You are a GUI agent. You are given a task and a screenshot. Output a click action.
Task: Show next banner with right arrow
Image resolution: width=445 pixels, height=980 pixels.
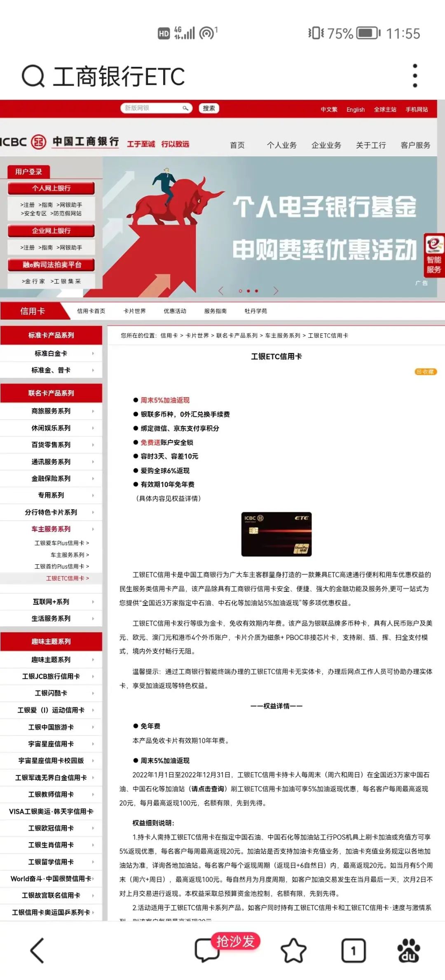(x=276, y=291)
